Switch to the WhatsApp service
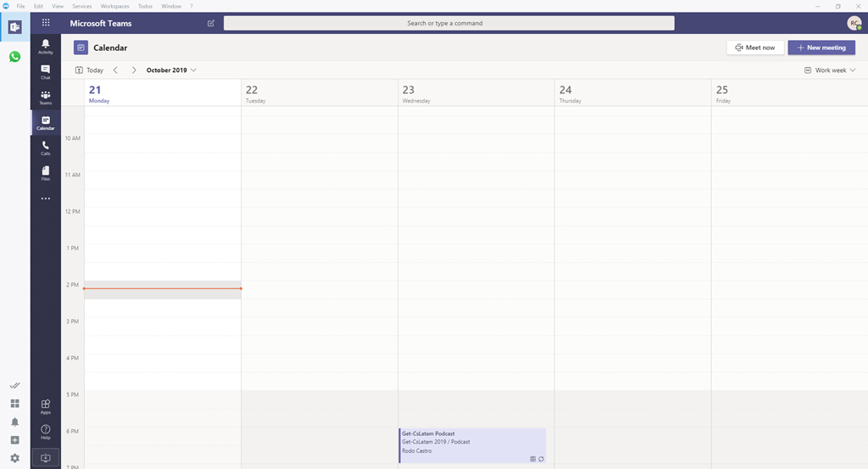868x469 pixels. tap(14, 57)
